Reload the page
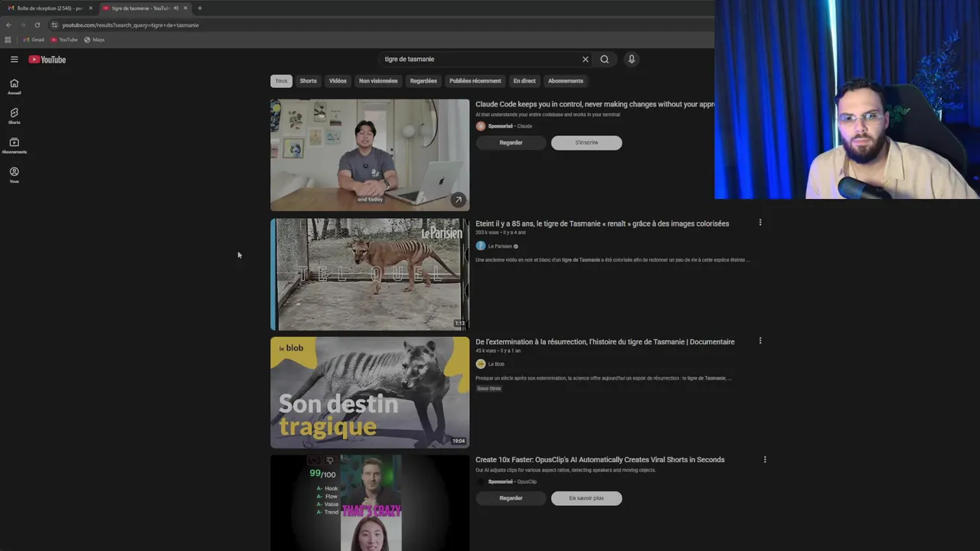Viewport: 980px width, 551px height. point(37,24)
